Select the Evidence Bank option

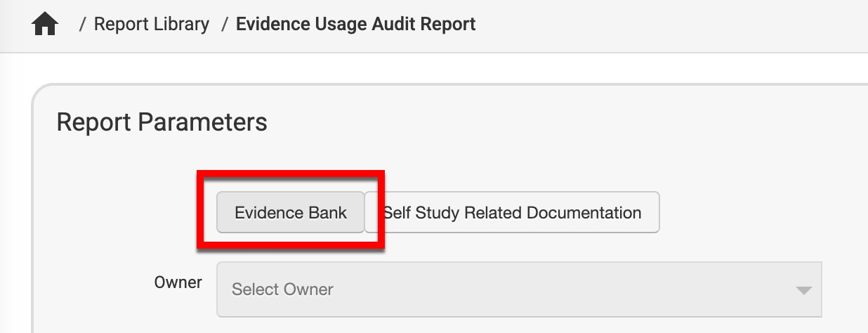point(291,212)
